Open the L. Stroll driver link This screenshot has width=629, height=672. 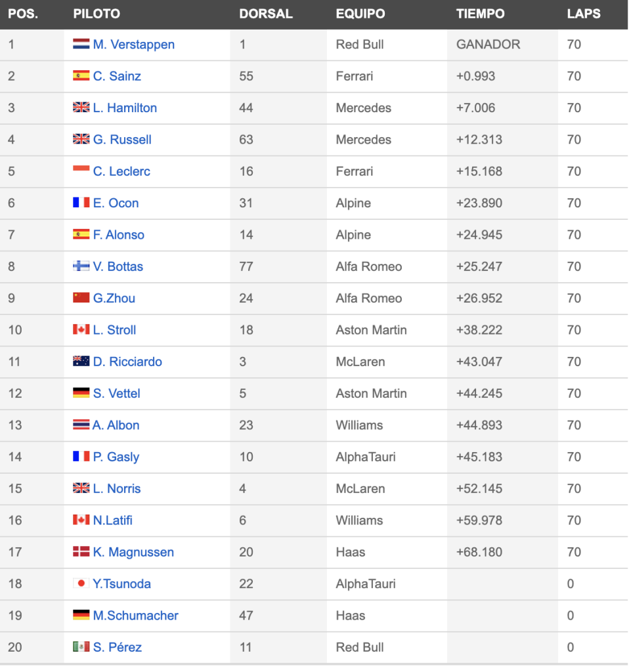pos(114,330)
